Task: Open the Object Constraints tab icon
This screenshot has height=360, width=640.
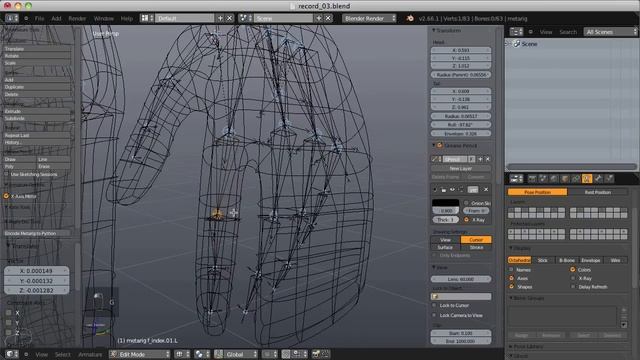Action: 576,179
